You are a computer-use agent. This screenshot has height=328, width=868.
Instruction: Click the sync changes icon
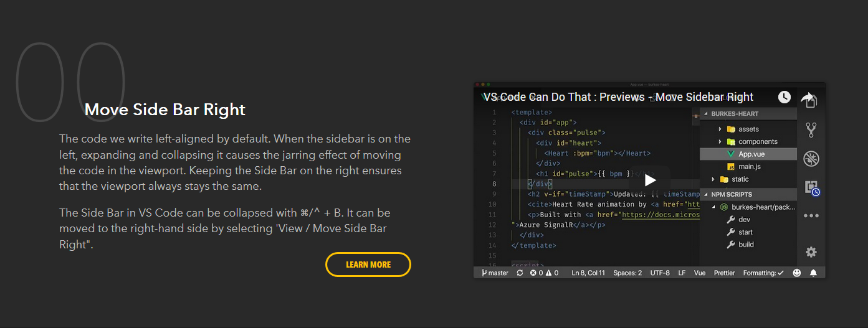click(520, 273)
